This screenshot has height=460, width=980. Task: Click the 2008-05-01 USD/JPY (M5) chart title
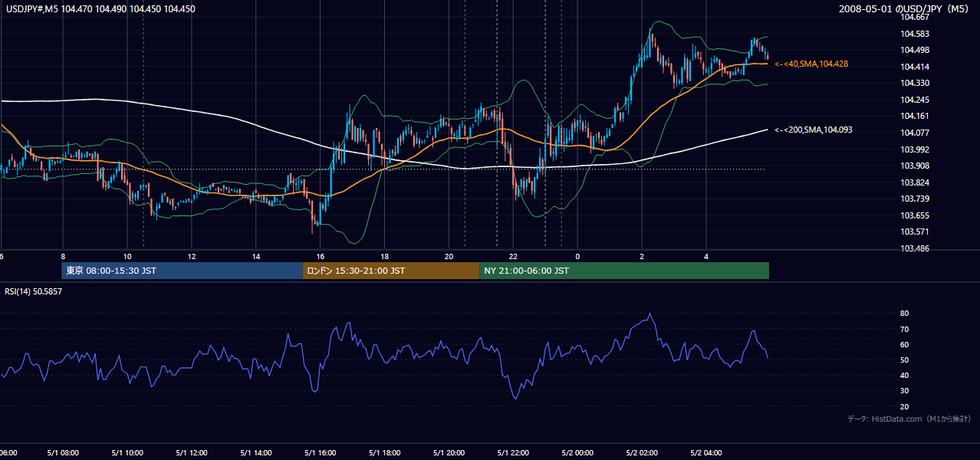pos(905,9)
